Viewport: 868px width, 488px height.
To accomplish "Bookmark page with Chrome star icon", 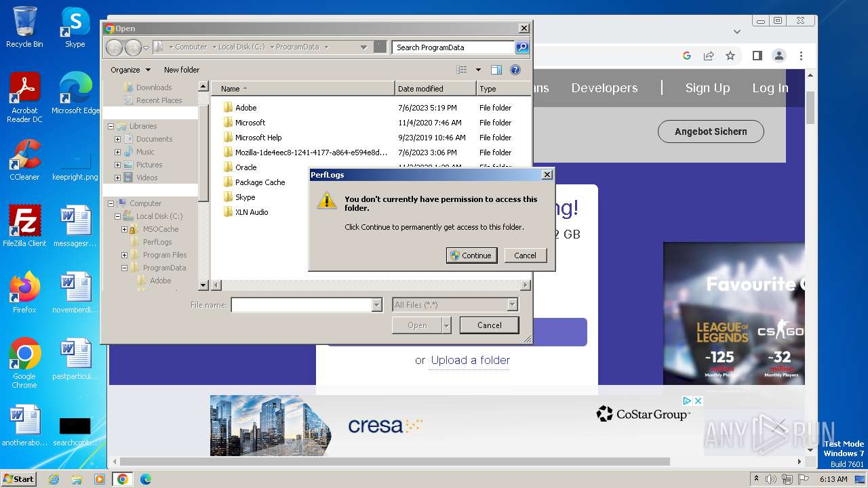I will (x=730, y=56).
